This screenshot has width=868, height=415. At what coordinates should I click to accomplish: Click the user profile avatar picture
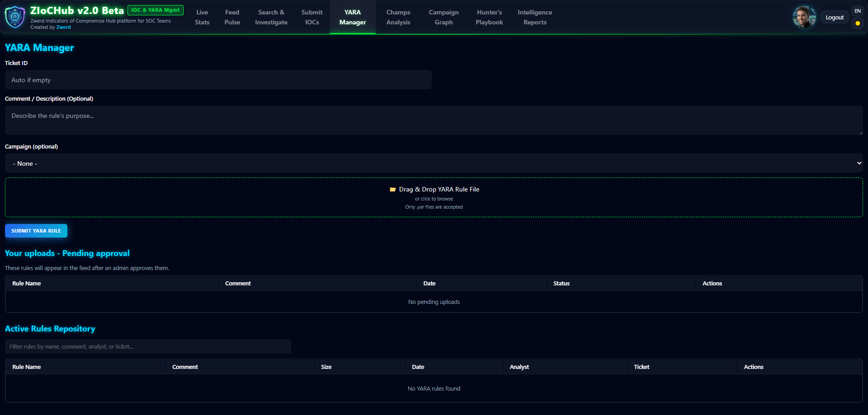point(804,17)
